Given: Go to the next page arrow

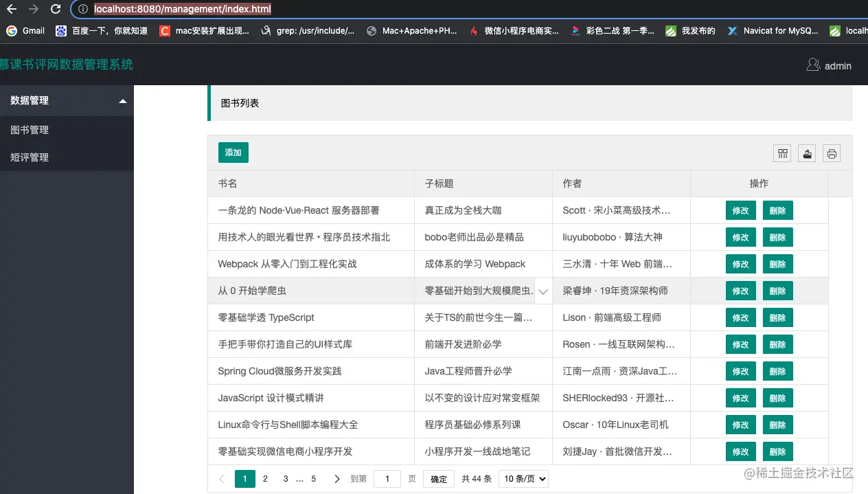Looking at the screenshot, I should coord(336,479).
